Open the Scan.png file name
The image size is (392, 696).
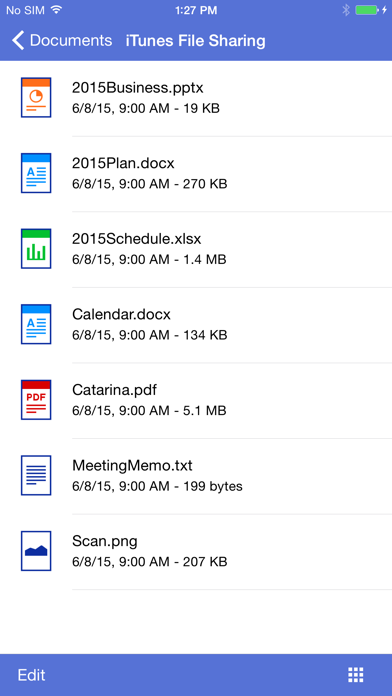[105, 542]
